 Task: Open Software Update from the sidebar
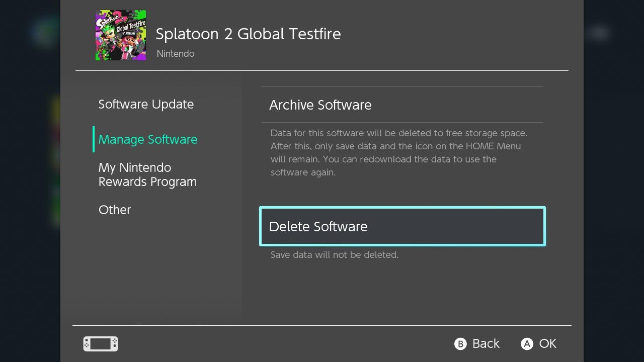pyautogui.click(x=146, y=104)
